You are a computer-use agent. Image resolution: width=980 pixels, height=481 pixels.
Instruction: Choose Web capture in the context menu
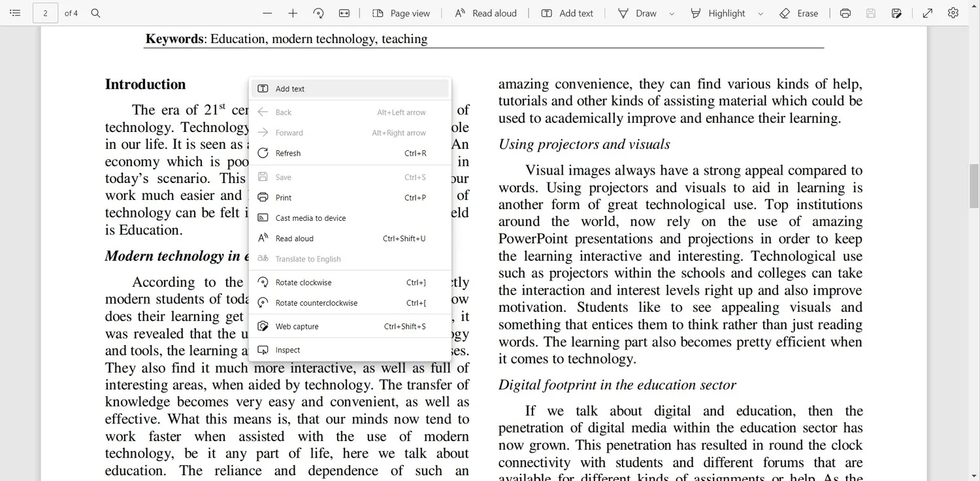pos(297,326)
